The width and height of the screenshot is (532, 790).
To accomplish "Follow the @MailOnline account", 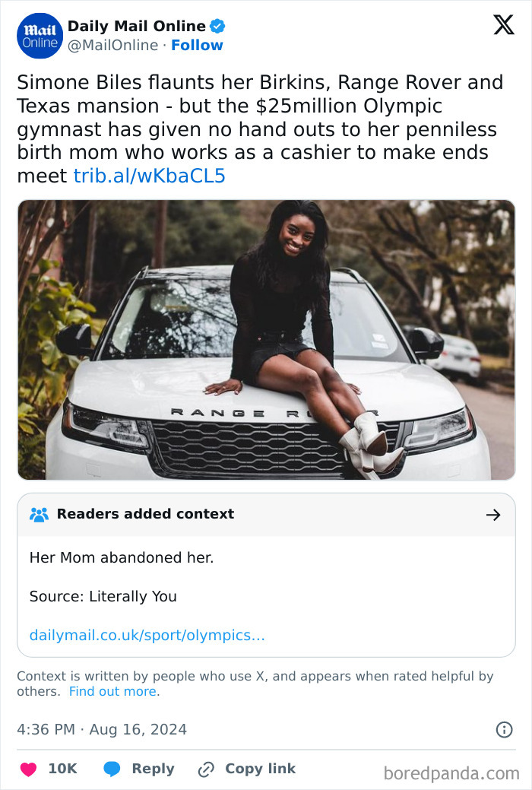I will tap(197, 46).
